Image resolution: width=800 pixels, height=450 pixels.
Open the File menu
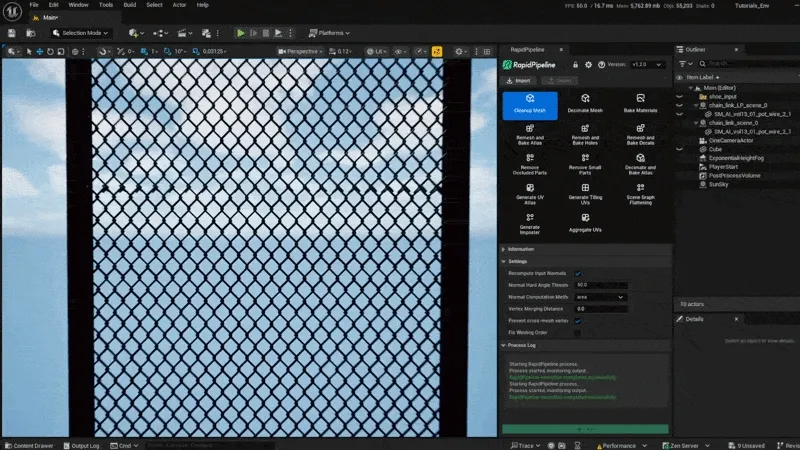[34, 5]
